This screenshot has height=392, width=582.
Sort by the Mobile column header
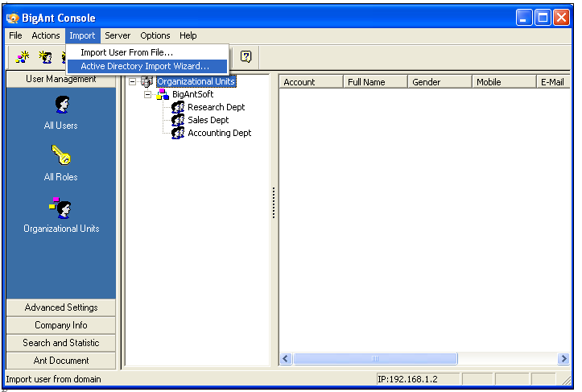point(504,82)
